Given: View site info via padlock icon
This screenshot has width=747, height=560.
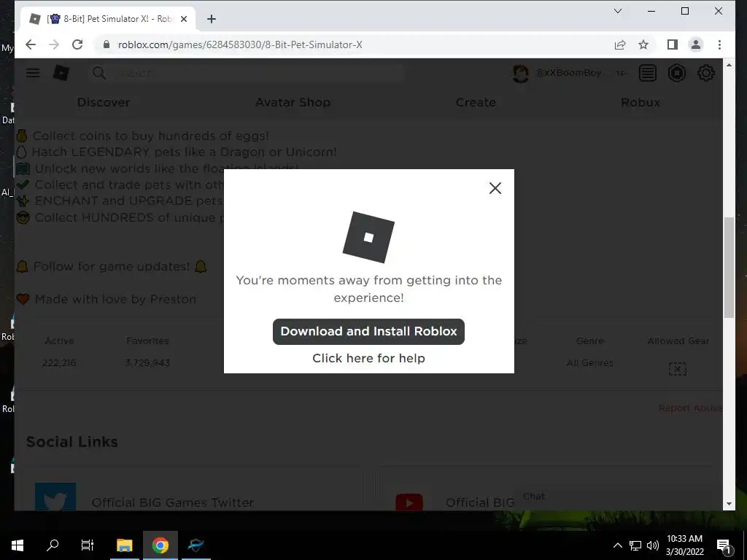Looking at the screenshot, I should [x=107, y=44].
